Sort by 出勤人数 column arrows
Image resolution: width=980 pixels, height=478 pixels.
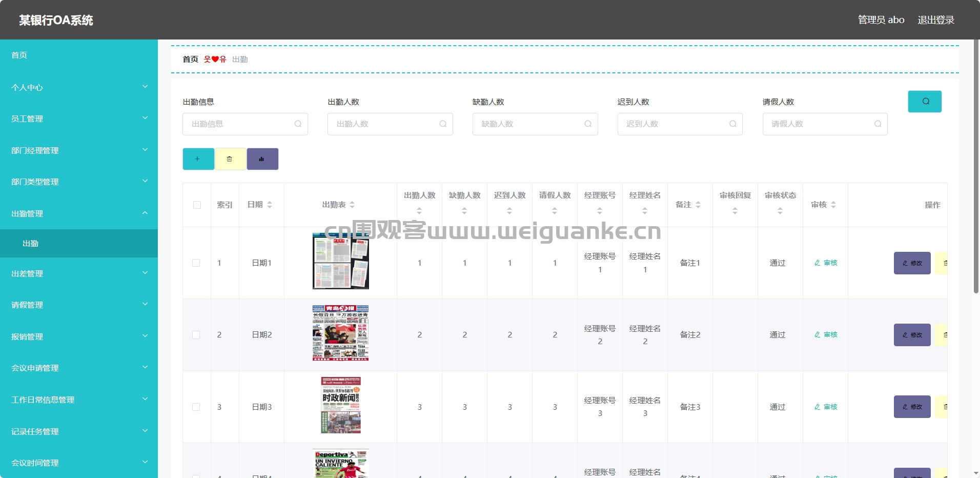(x=419, y=211)
